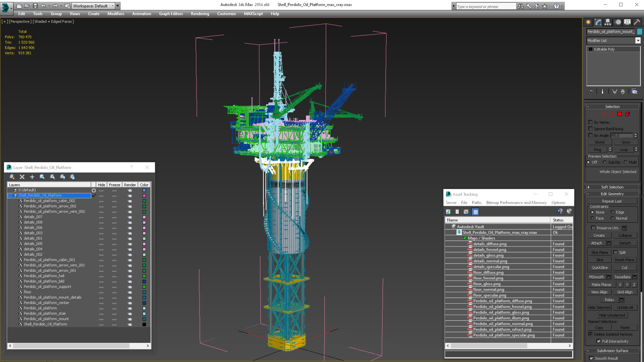Click Refresh icon in Asset Tracking
Screen dimensions: 644x362
point(448,212)
